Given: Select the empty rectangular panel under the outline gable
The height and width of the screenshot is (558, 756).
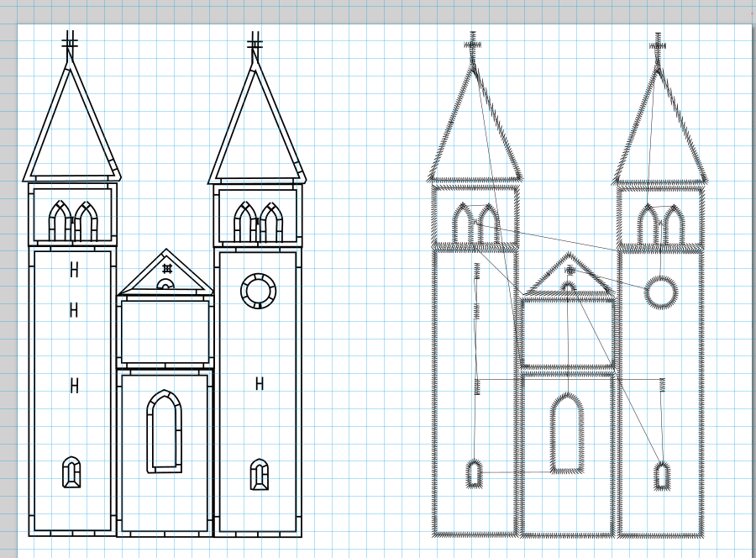Looking at the screenshot, I should click(x=165, y=331).
